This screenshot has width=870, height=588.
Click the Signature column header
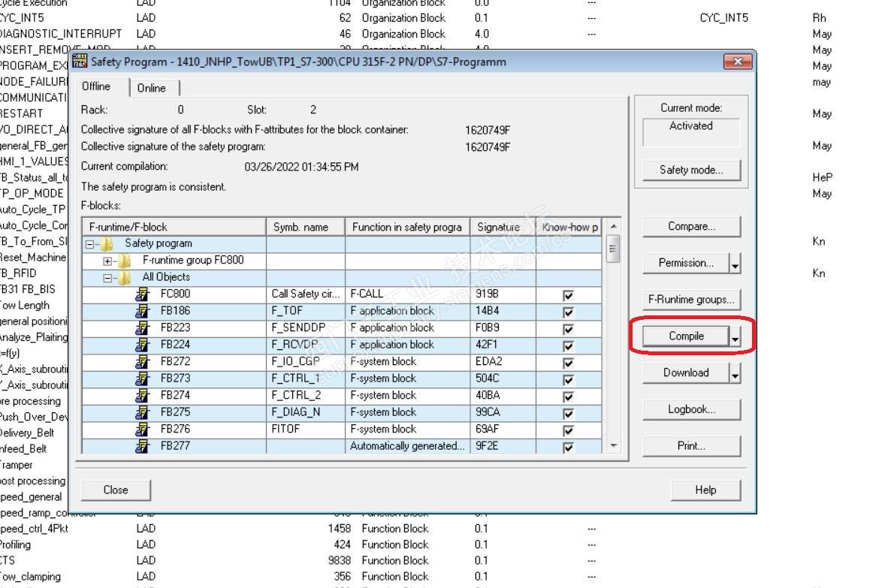(502, 226)
